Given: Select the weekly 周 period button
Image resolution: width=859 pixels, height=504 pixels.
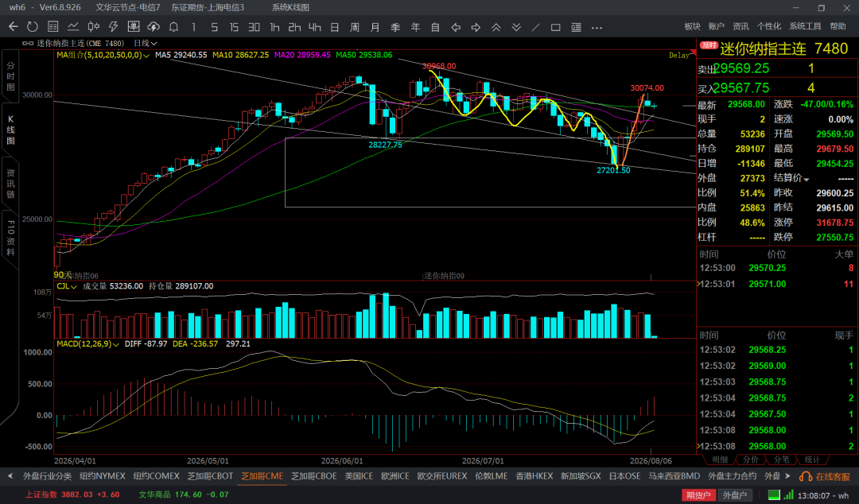Looking at the screenshot, I should point(355,27).
